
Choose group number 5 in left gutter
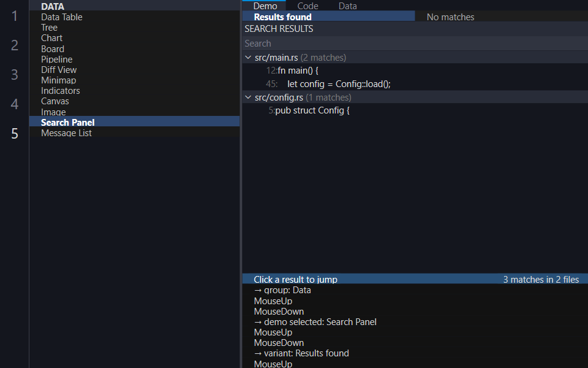[15, 133]
